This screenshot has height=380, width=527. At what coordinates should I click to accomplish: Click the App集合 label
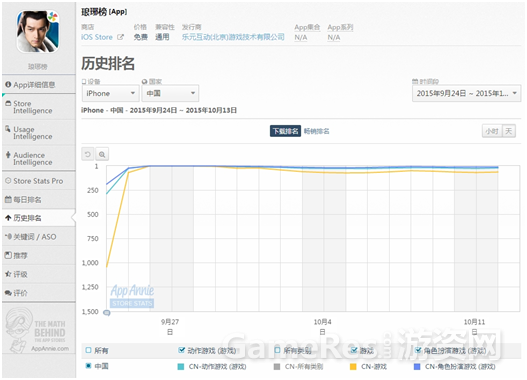point(307,27)
